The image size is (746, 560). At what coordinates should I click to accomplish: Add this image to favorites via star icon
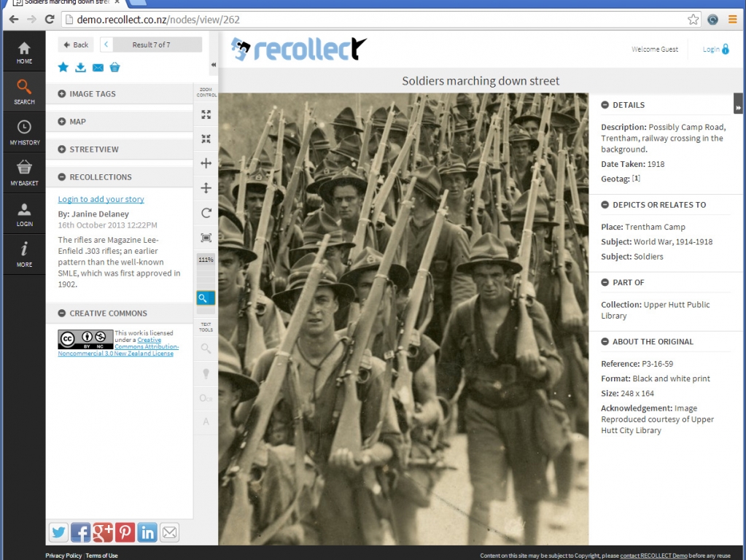[63, 66]
